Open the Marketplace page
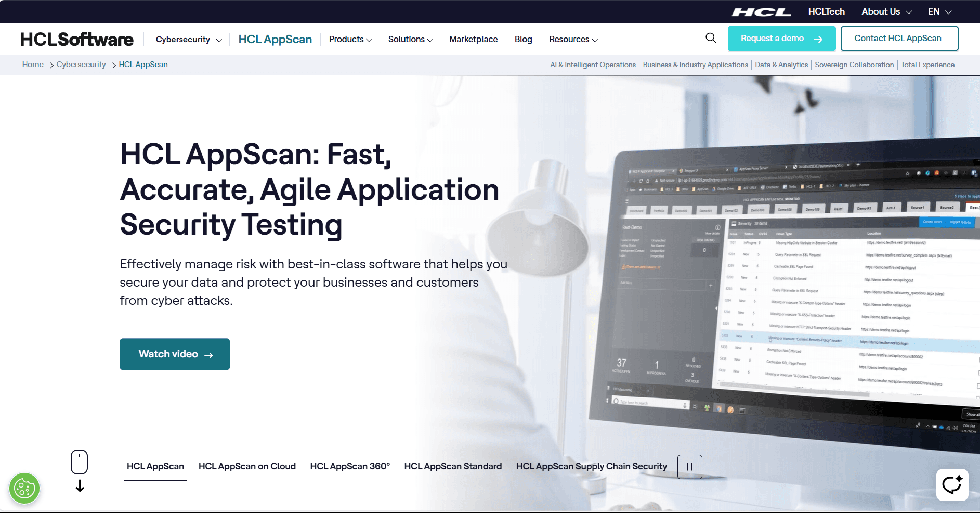This screenshot has height=513, width=980. [473, 40]
